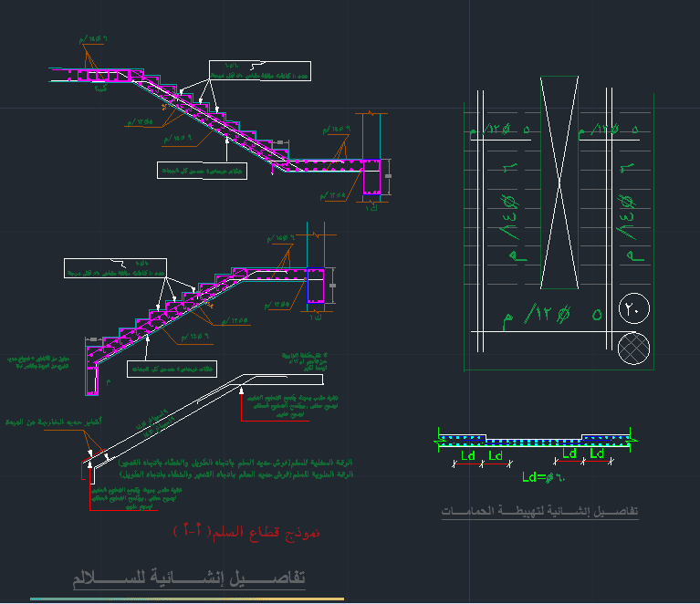Click the callout box below the middle stair section
The height and width of the screenshot is (604, 700).
click(172, 370)
